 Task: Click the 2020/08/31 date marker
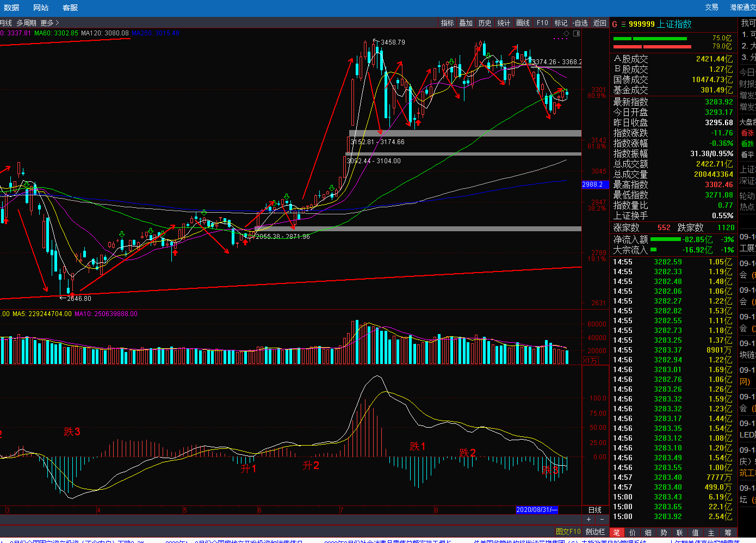point(536,510)
